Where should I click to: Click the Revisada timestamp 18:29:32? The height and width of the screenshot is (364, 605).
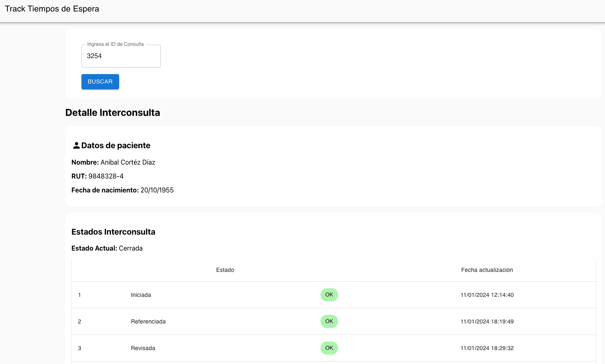point(487,348)
